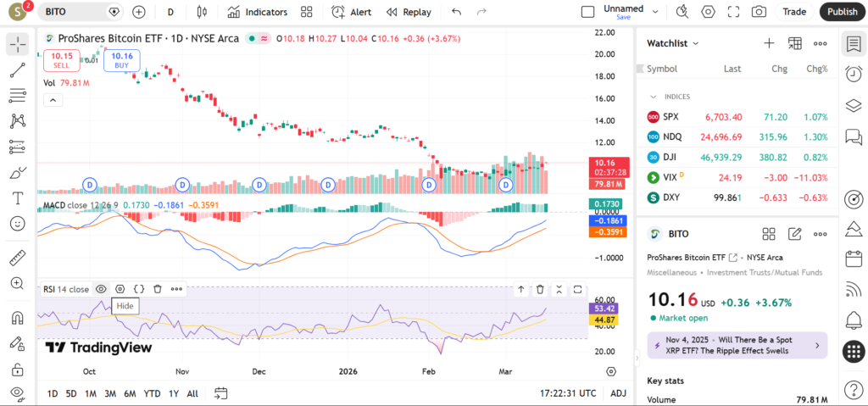The width and height of the screenshot is (868, 406).
Task: Expand the Watchlist dropdown
Action: (x=673, y=43)
